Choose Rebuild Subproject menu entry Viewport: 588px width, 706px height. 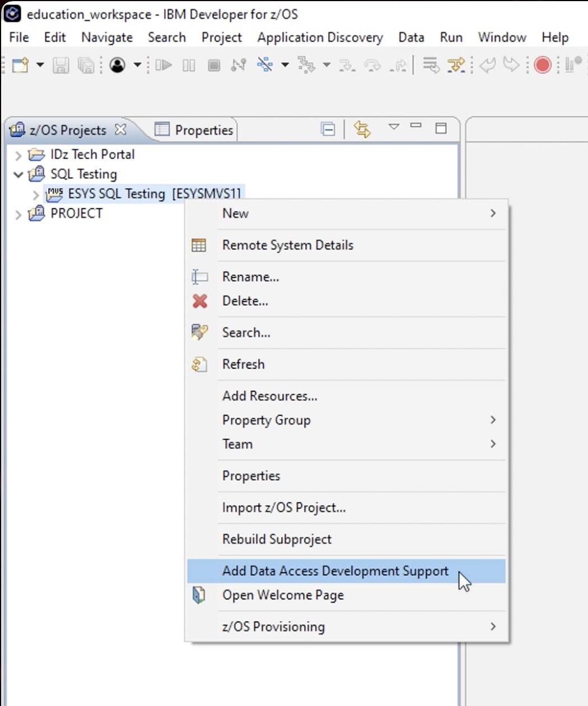347,539
